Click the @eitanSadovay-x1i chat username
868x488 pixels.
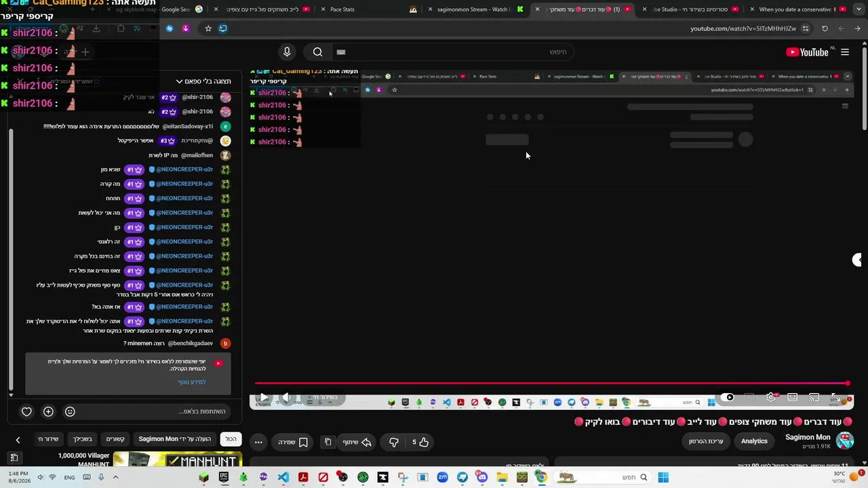click(x=188, y=127)
